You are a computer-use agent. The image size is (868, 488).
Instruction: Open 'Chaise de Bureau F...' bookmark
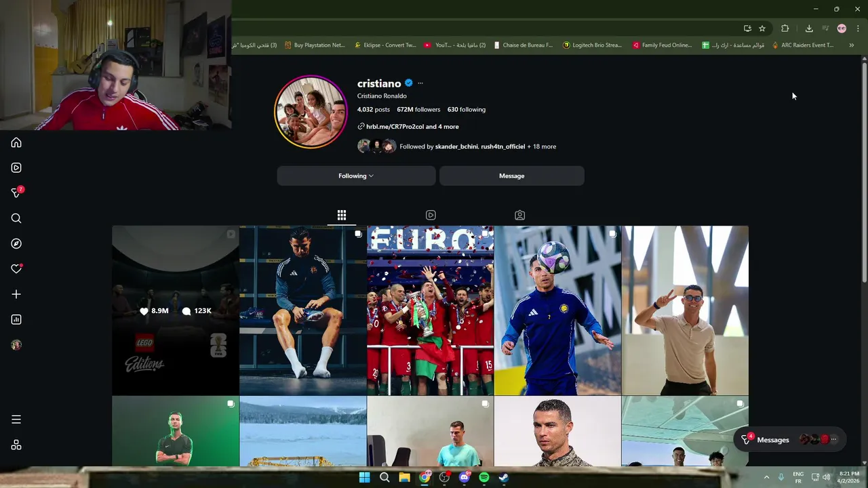tap(524, 45)
